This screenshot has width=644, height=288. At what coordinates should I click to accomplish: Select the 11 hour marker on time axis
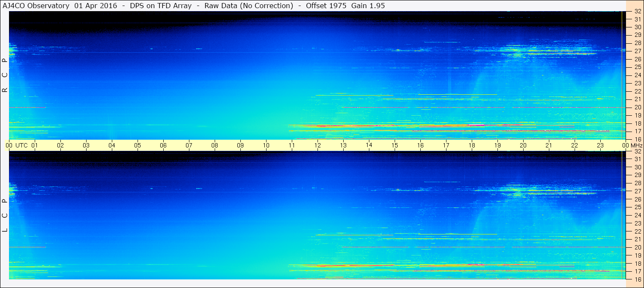[292, 145]
